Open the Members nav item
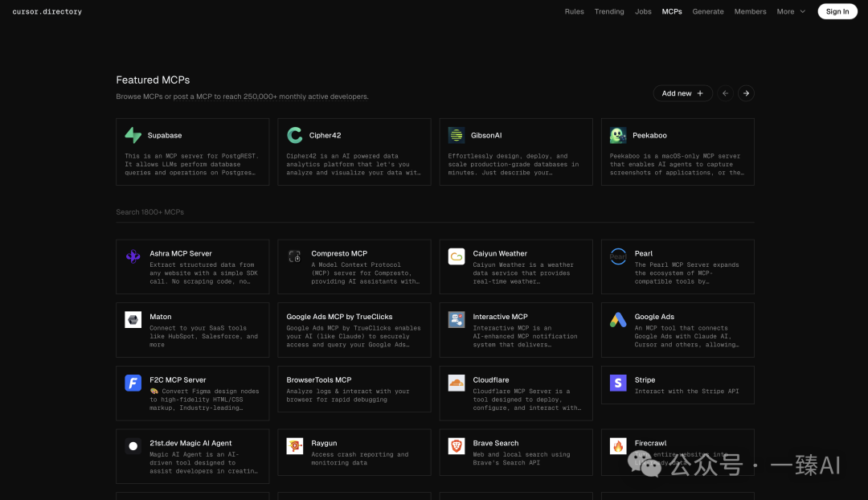Image resolution: width=868 pixels, height=500 pixels. click(x=750, y=11)
